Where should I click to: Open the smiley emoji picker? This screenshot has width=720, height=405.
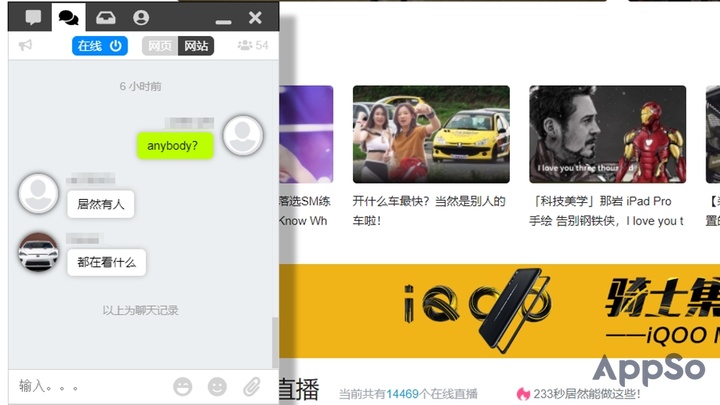[x=217, y=386]
